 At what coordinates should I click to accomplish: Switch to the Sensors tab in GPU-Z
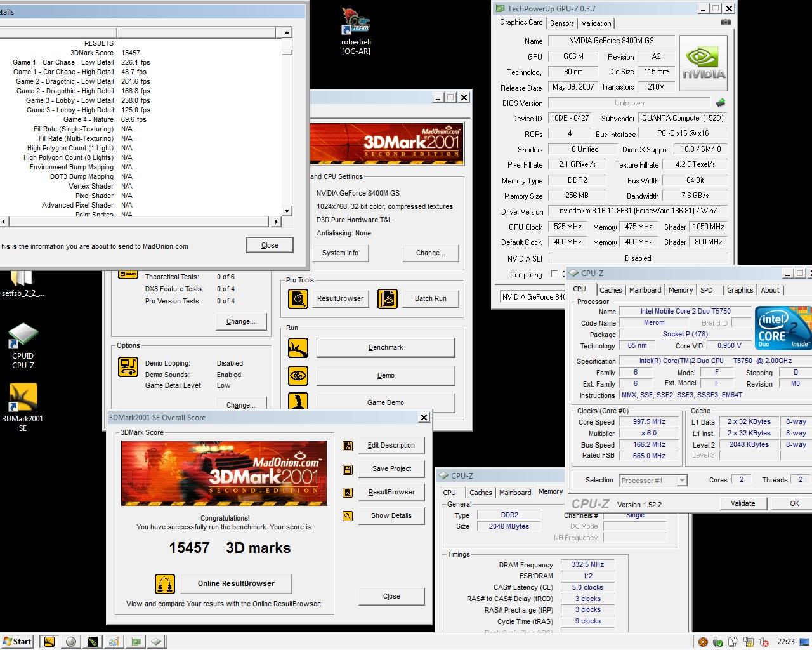click(x=562, y=23)
